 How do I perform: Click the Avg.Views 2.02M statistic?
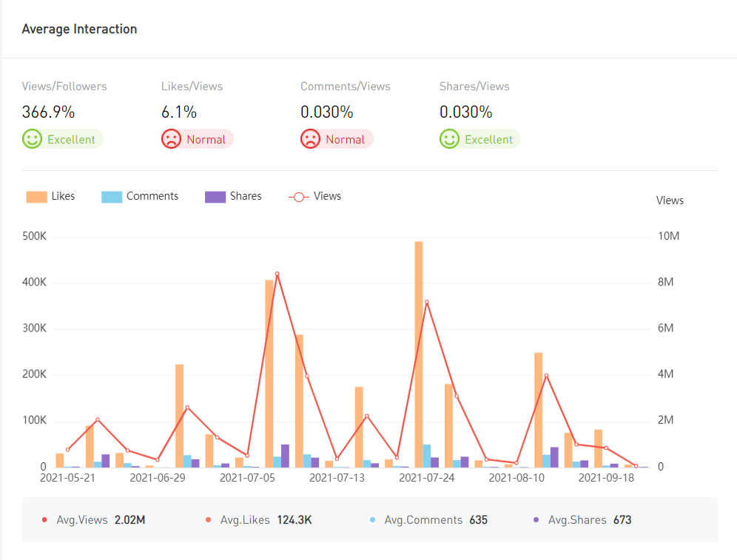pos(94,520)
